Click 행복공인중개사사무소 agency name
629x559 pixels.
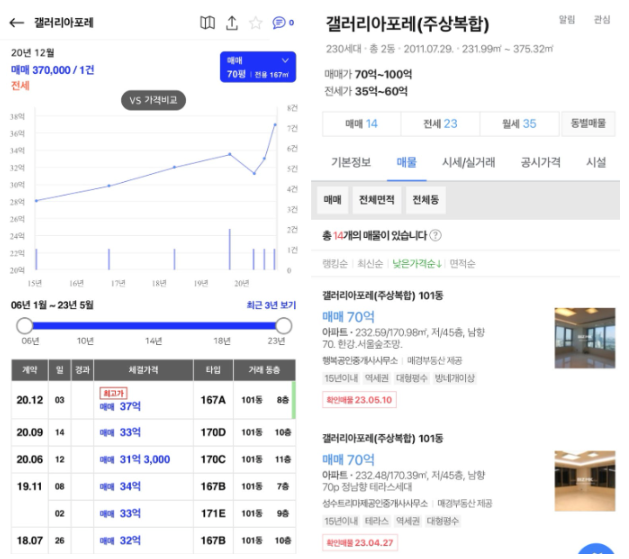pos(360,361)
